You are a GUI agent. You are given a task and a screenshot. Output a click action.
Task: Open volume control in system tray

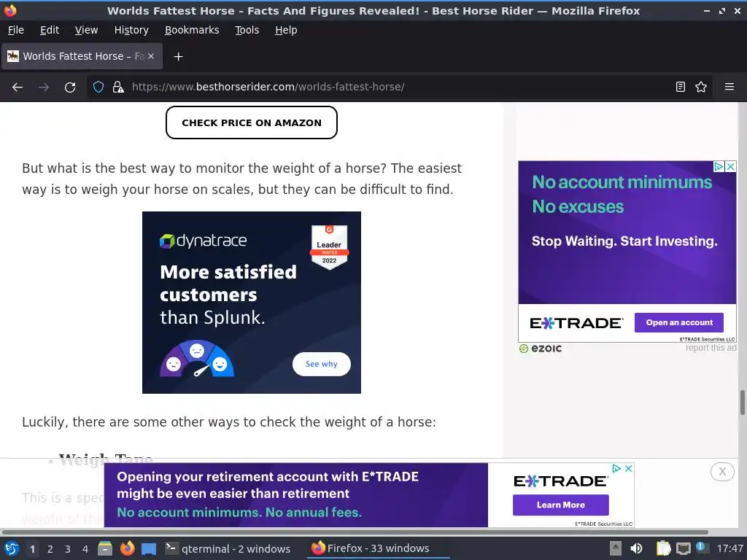(636, 548)
